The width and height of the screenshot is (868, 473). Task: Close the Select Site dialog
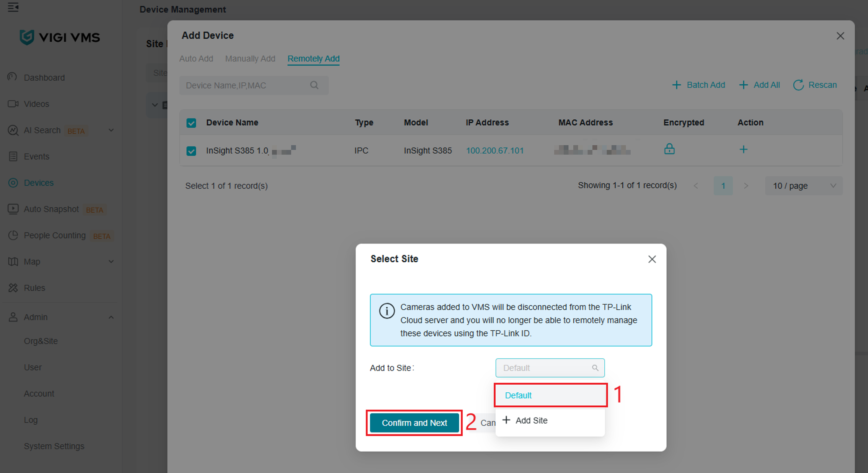[x=652, y=259]
